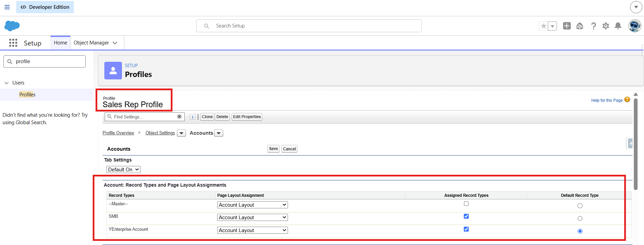Click the SMB record type name
The width and height of the screenshot is (644, 245).
click(x=113, y=216)
